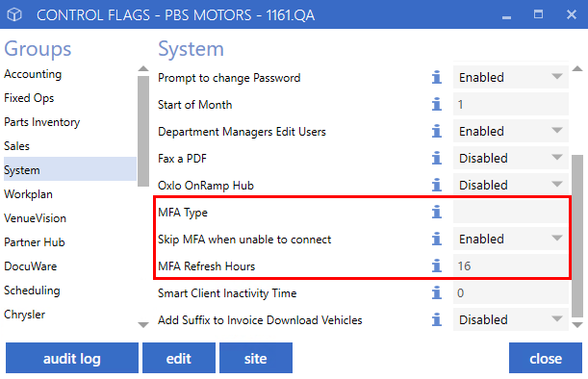Click info icon for Smart Client Inactivity Time
This screenshot has height=379, width=588.
point(436,293)
